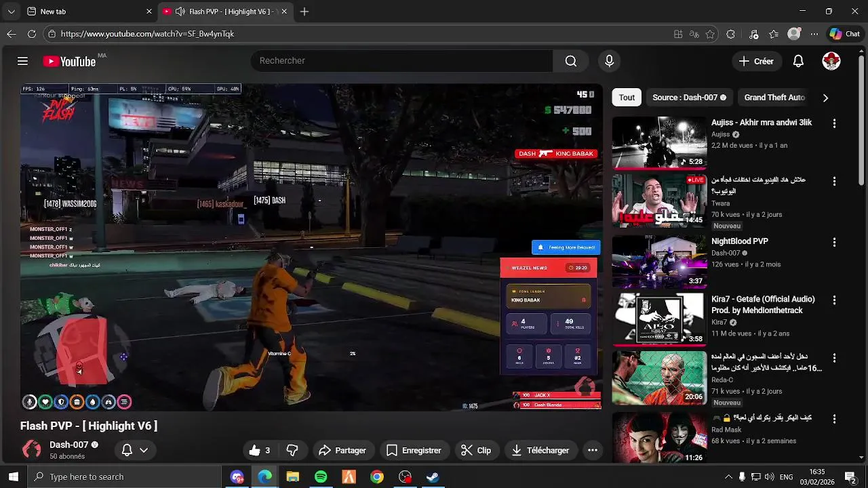
Task: Select the Grand Theft Auto chip
Action: point(774,98)
